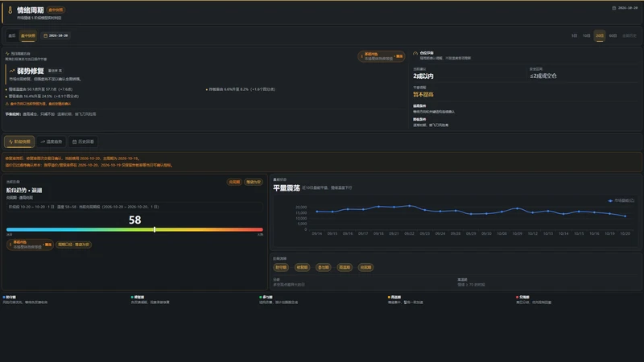
Task: Select the tab left of 盘中快照
Action: [12, 35]
